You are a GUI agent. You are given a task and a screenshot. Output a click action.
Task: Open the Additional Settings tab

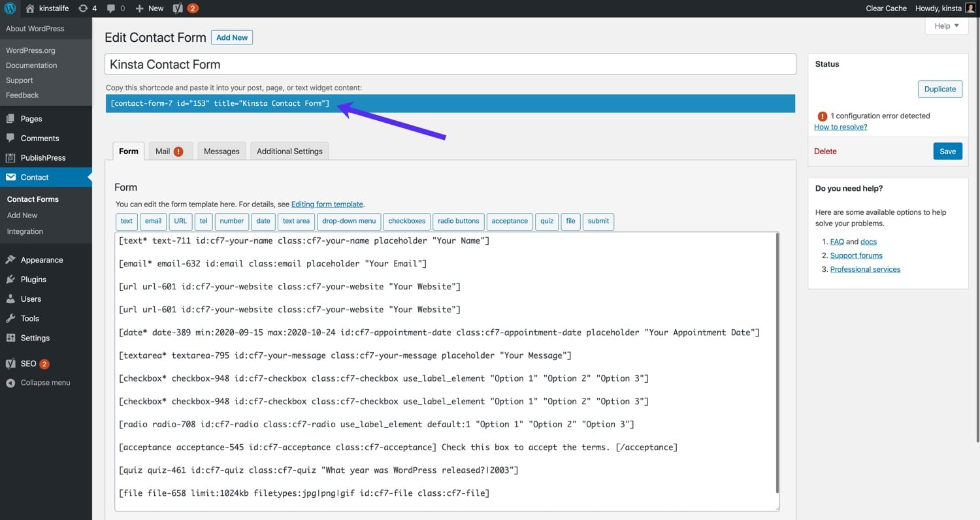pos(289,151)
